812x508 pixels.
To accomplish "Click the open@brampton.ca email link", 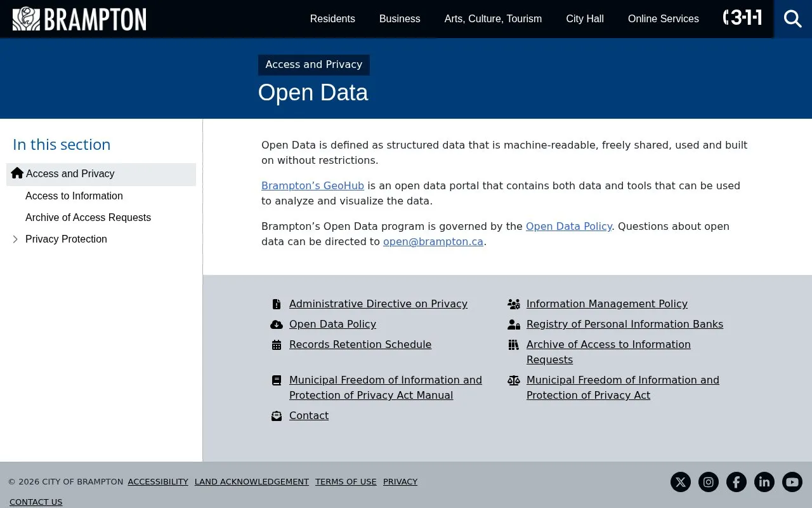I will [x=433, y=242].
